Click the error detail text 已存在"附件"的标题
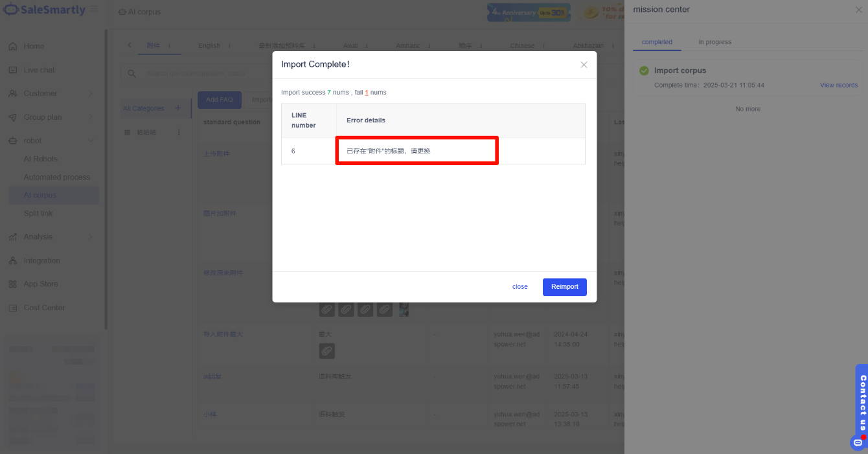Image resolution: width=868 pixels, height=454 pixels. 389,151
